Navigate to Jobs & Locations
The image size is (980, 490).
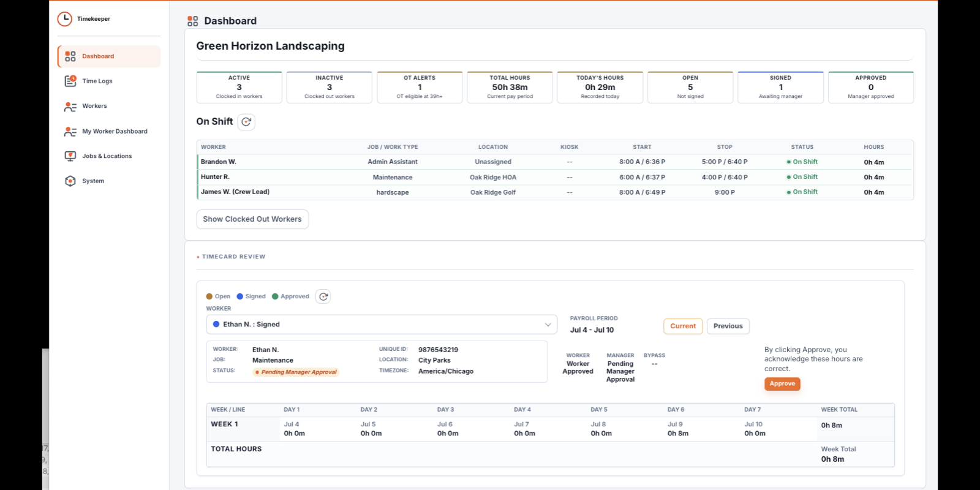(x=109, y=156)
